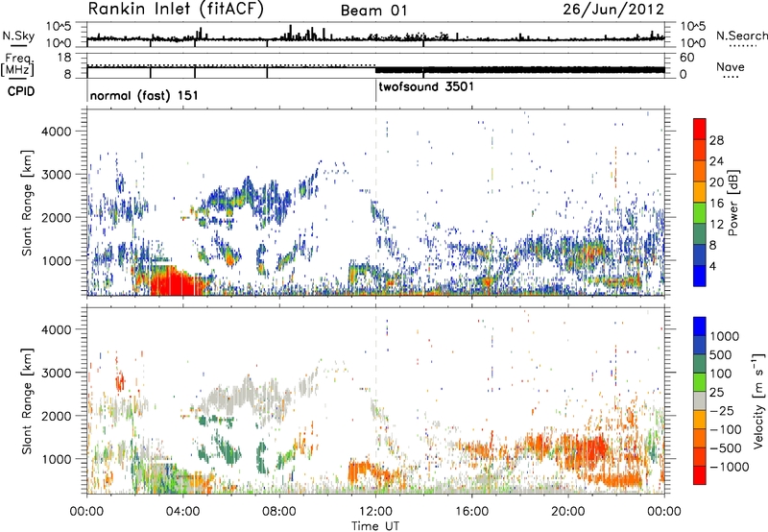Click the '28' tick label on Power colorbar
The image size is (768, 532).
[716, 140]
